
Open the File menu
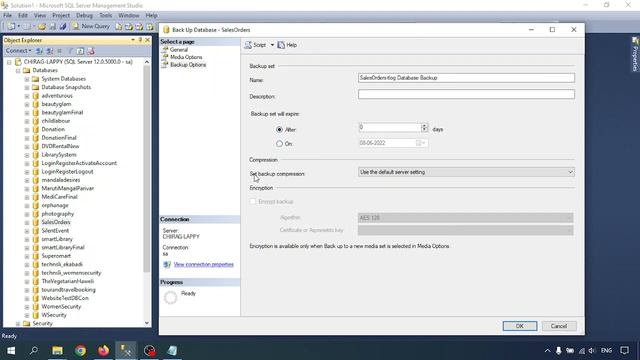8,16
